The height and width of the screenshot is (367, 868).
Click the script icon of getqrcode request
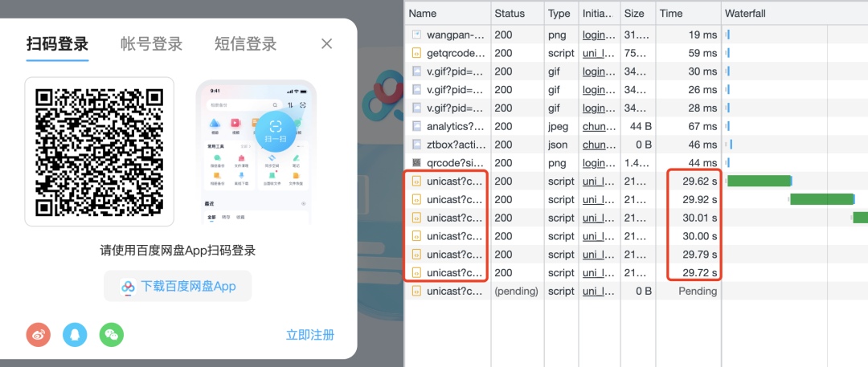click(416, 53)
